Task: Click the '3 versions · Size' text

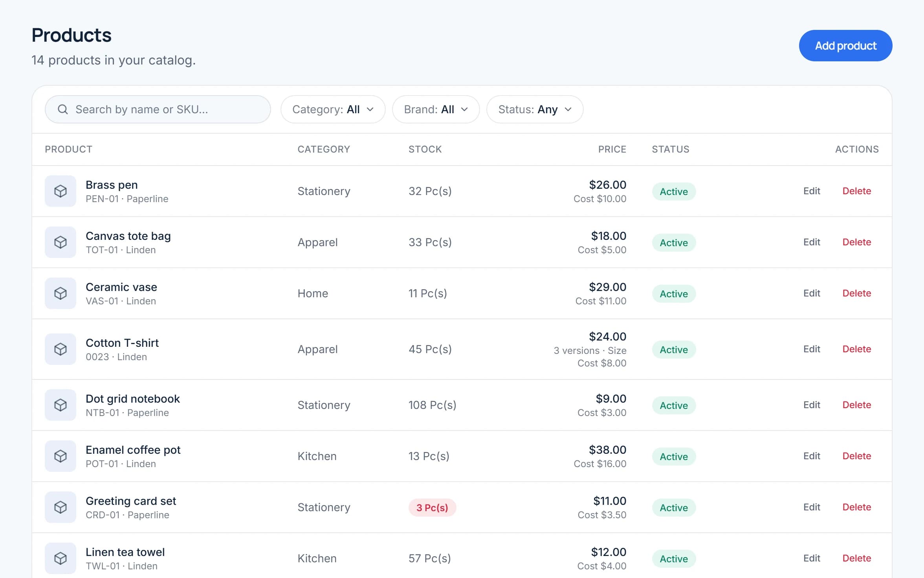Action: click(590, 350)
